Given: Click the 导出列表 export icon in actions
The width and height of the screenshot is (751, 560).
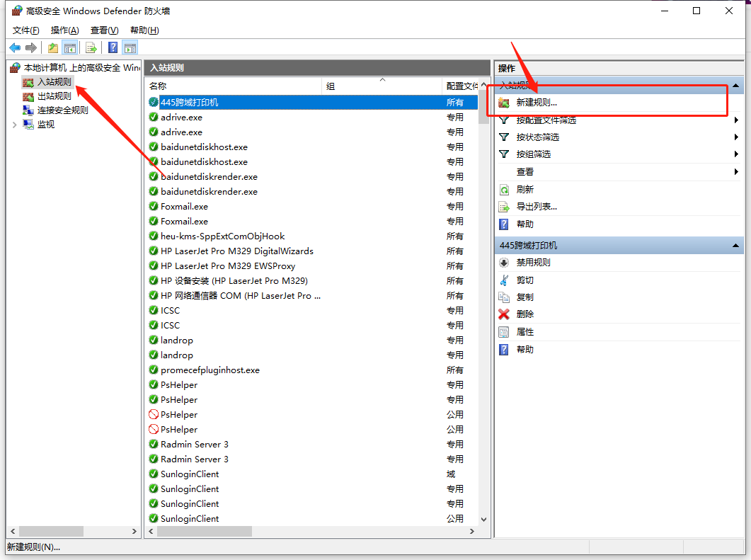Looking at the screenshot, I should point(505,207).
